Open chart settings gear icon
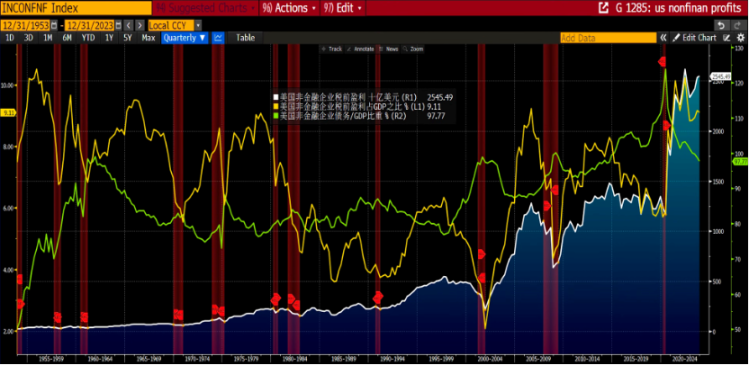Viewport: 749px width, 365px height. [x=740, y=38]
